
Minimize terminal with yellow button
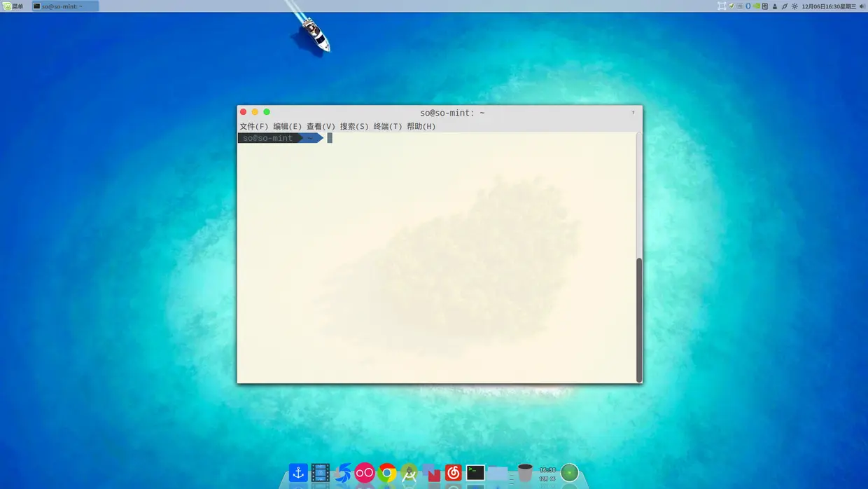coord(255,112)
